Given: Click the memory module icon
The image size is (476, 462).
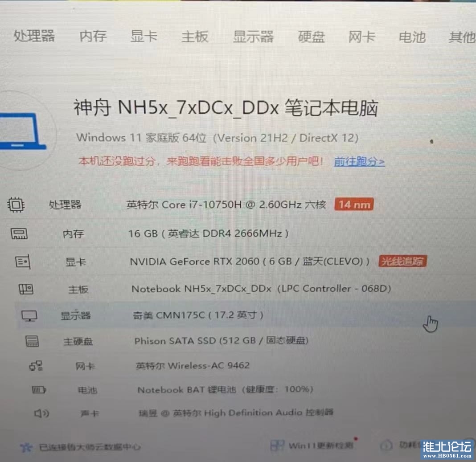Looking at the screenshot, I should coord(19,234).
